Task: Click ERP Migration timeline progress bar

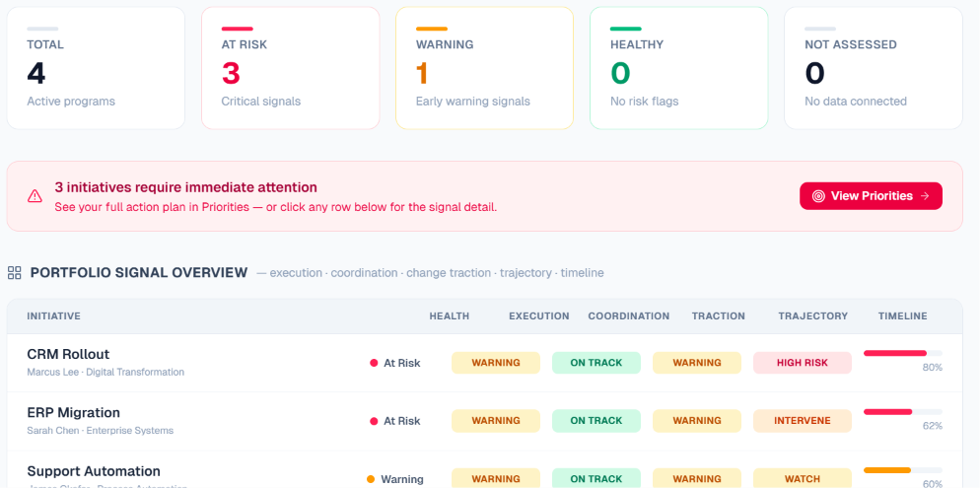Action: click(x=902, y=412)
